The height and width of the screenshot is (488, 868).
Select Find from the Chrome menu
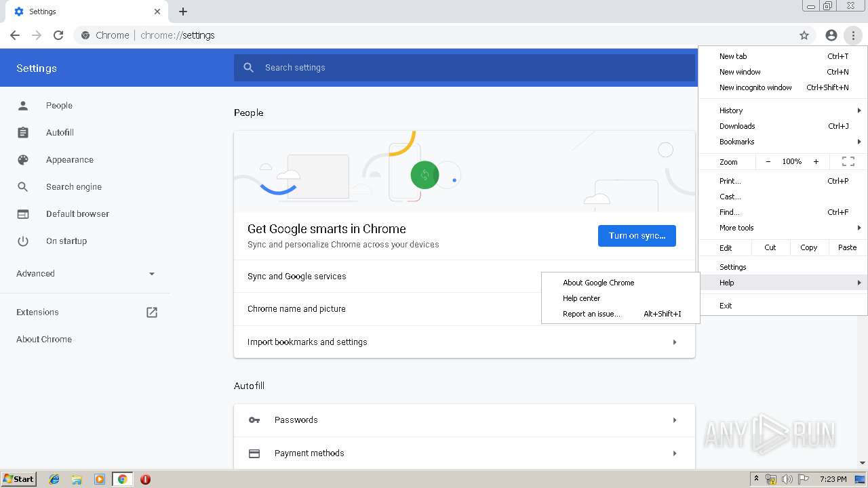coord(783,212)
